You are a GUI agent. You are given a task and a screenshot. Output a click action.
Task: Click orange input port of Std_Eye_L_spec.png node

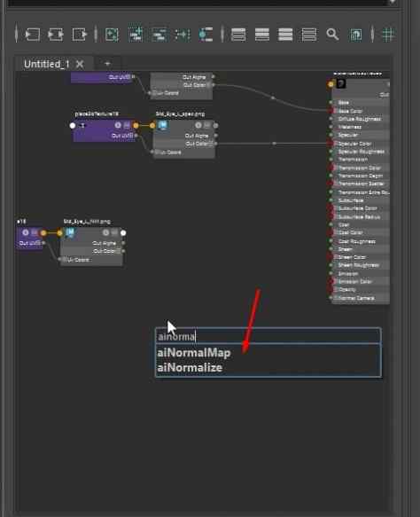(152, 125)
